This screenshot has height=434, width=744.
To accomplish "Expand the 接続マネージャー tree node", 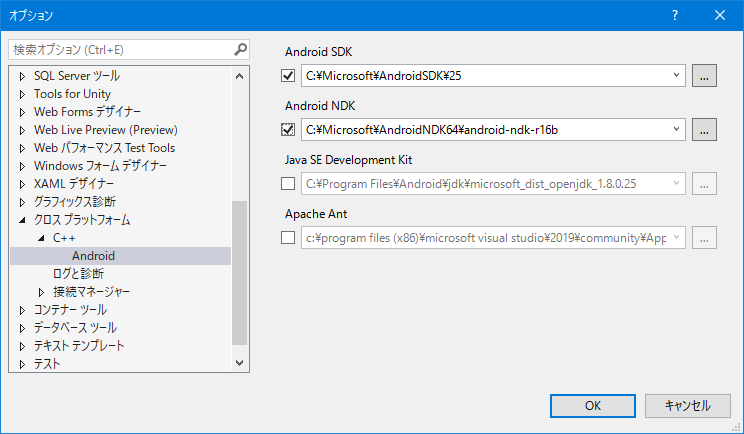I will [x=41, y=292].
